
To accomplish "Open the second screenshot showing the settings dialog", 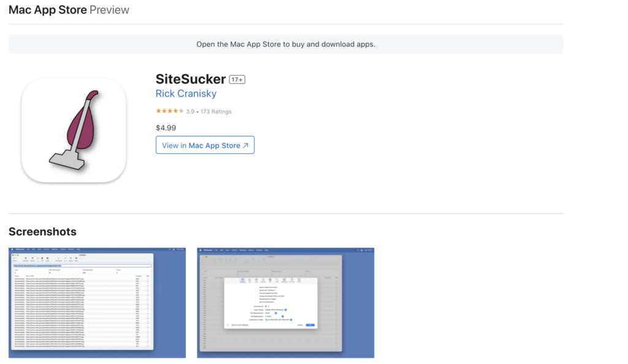I will pyautogui.click(x=286, y=303).
